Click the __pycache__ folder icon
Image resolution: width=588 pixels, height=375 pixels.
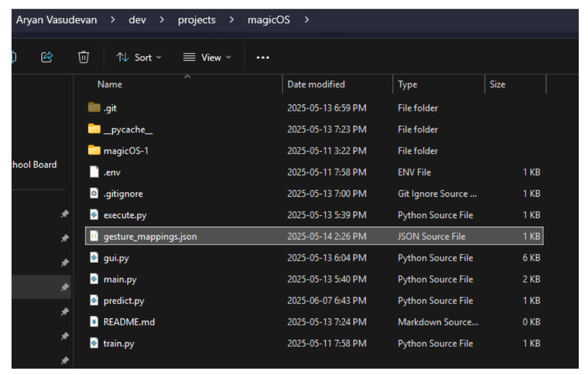[x=94, y=129]
